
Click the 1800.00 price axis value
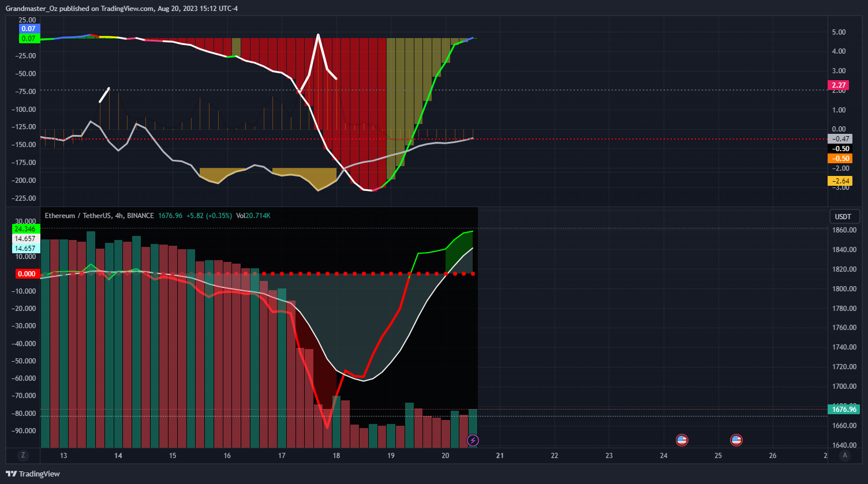click(844, 289)
